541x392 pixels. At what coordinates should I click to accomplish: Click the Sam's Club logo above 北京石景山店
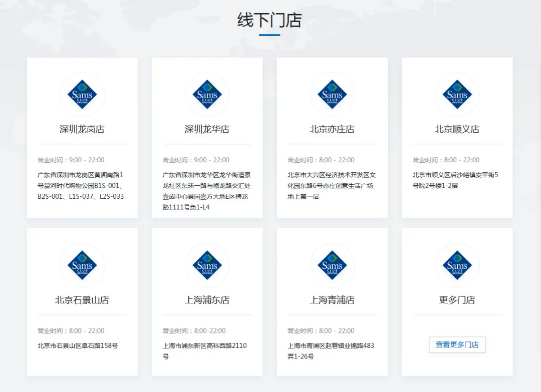pyautogui.click(x=82, y=265)
